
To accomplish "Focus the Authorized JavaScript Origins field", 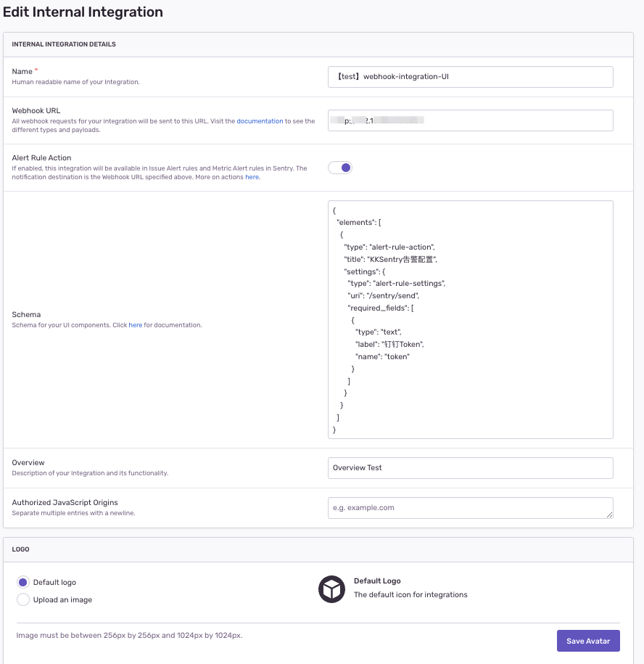I will point(470,507).
